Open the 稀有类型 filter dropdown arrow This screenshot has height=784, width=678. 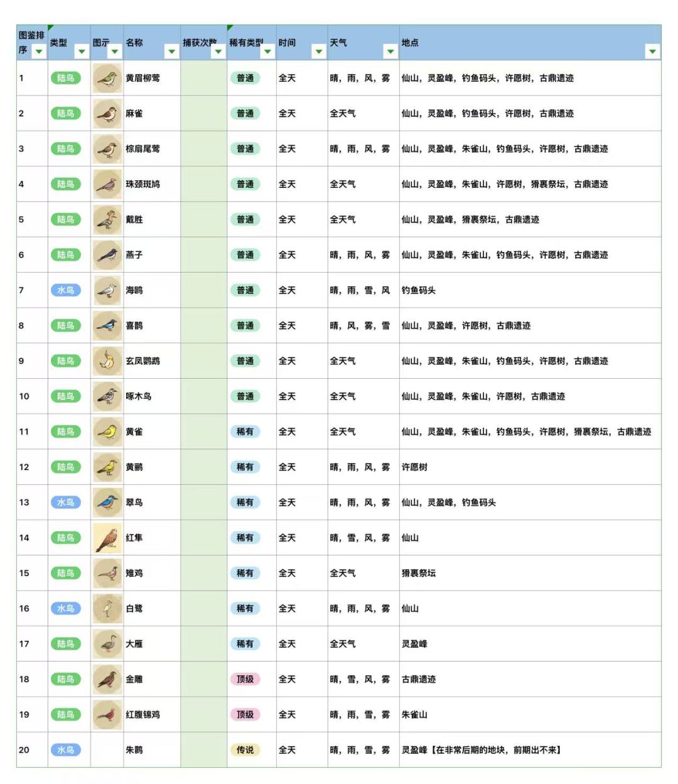pyautogui.click(x=267, y=51)
